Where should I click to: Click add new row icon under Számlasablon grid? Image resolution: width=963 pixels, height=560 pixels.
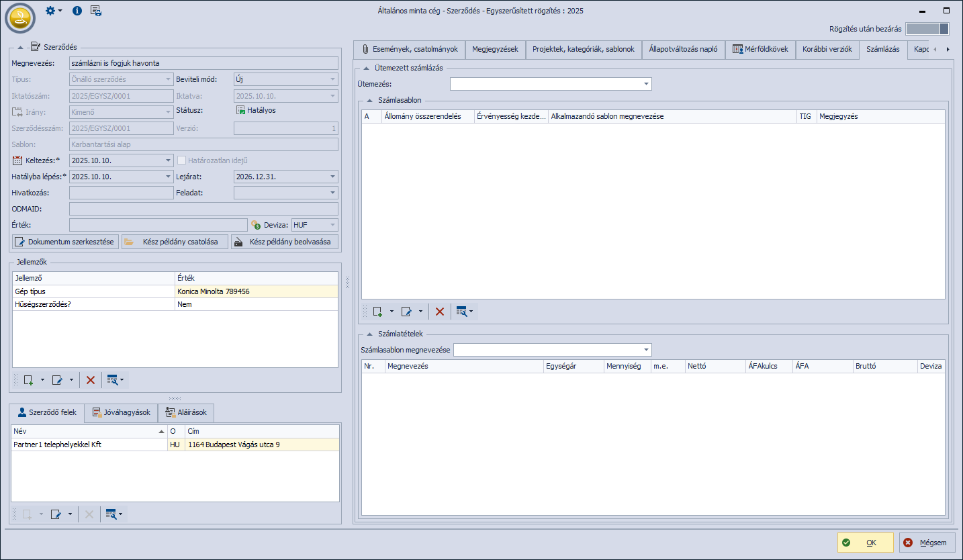[x=377, y=312]
